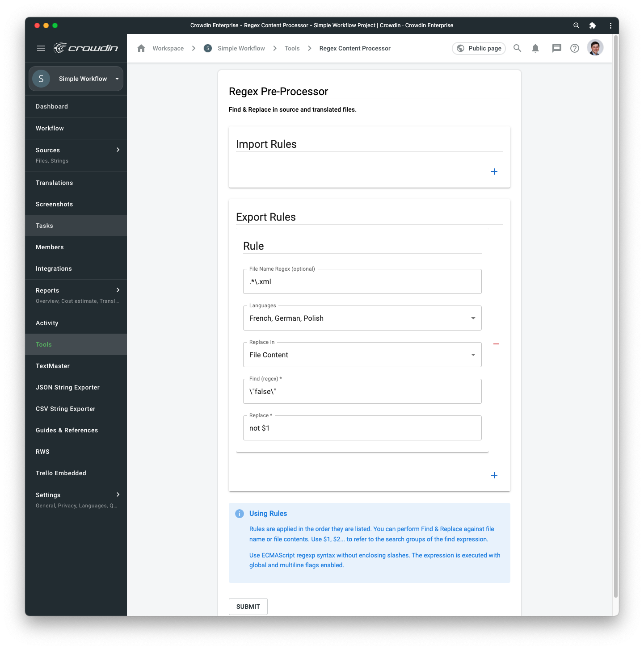Open Translations in sidebar
The height and width of the screenshot is (649, 644).
tap(76, 183)
